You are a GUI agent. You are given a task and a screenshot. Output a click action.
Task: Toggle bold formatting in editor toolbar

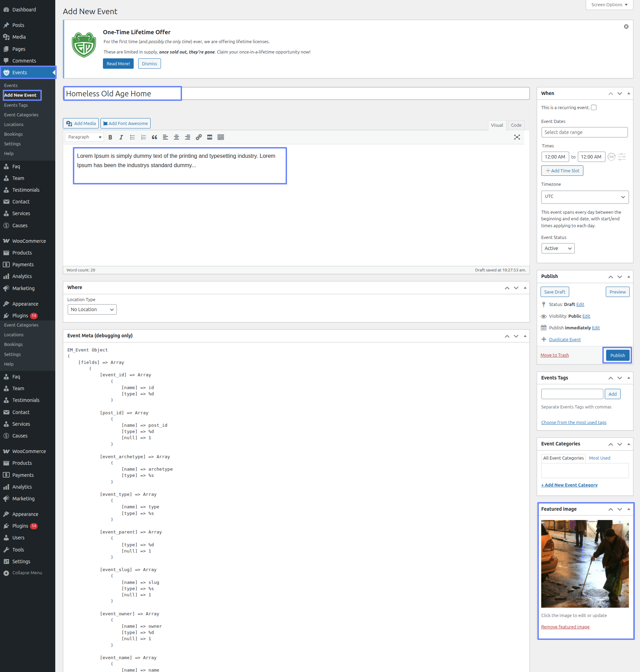110,137
